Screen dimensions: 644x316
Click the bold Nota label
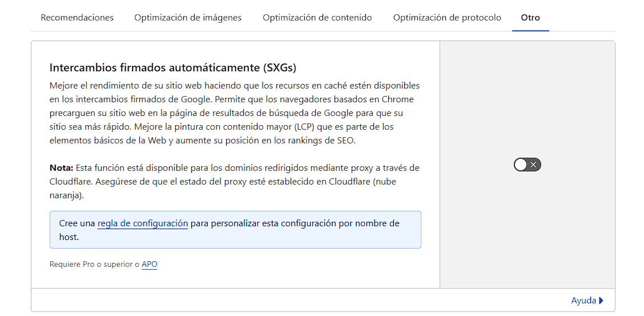[x=61, y=168]
